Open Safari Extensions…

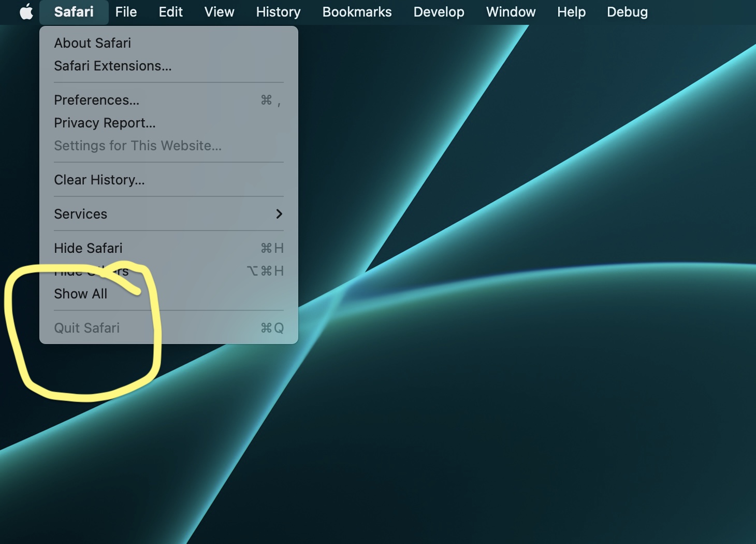click(169, 66)
